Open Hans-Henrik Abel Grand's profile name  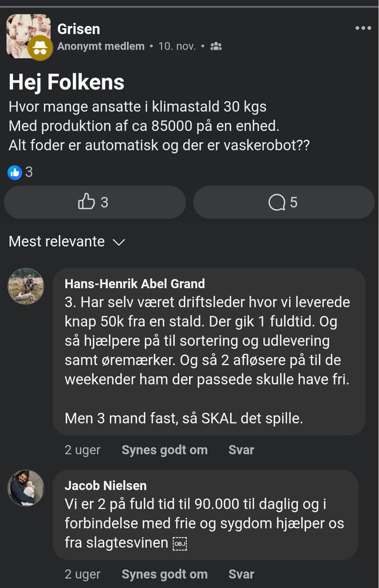(135, 284)
